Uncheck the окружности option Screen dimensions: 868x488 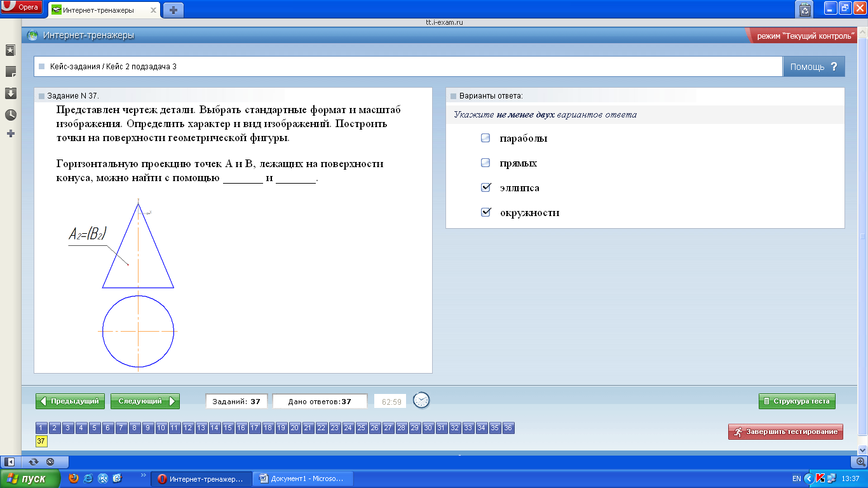486,212
